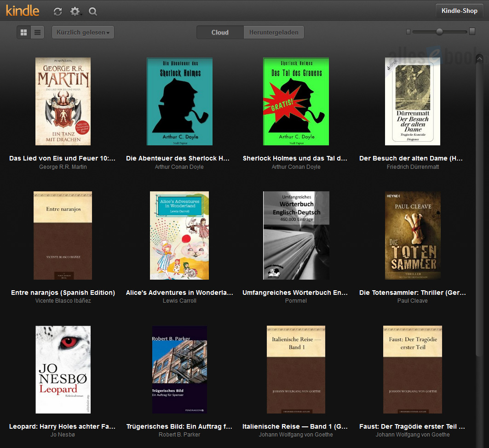The width and height of the screenshot is (489, 448).
Task: Open the Wörterbuch Englisch-Deutsch cover
Action: (296, 235)
